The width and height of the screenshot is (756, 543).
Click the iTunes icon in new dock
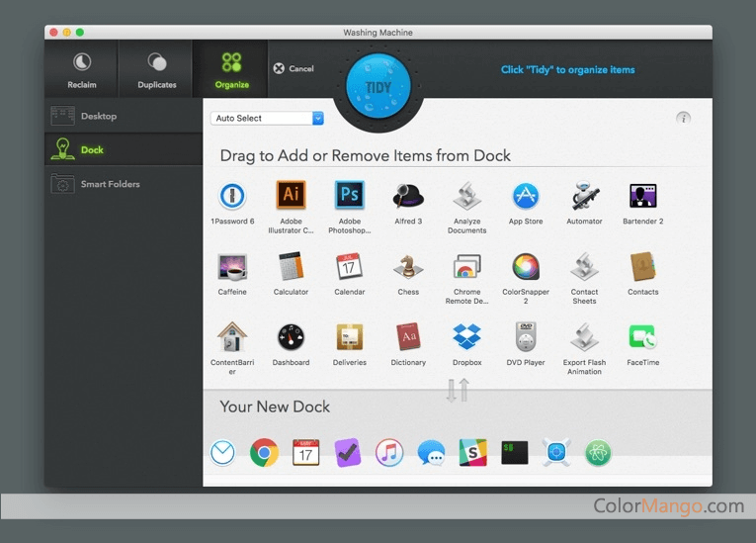389,453
